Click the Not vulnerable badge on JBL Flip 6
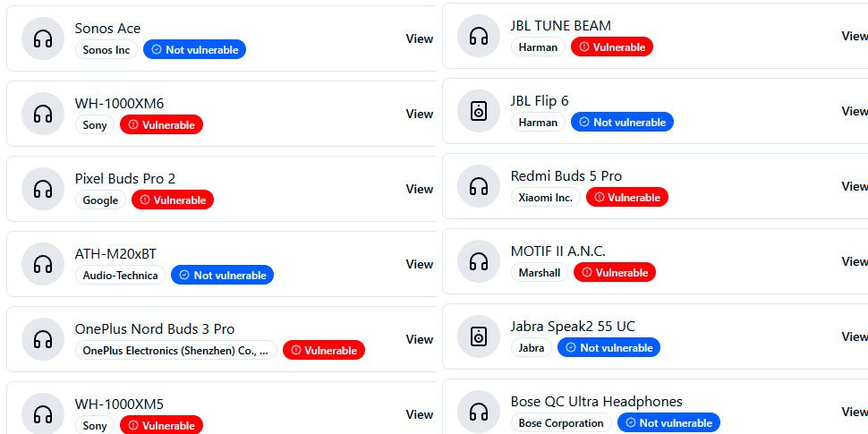The width and height of the screenshot is (868, 434). tap(622, 123)
